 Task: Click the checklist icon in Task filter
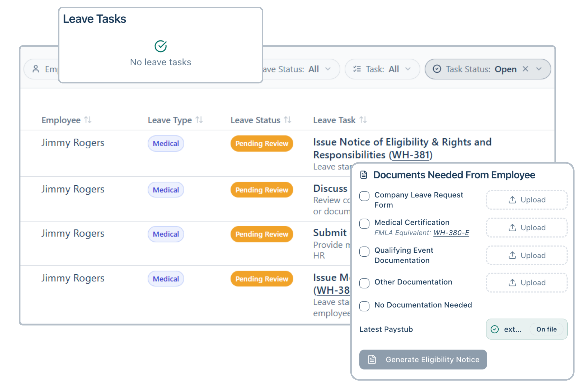(357, 69)
